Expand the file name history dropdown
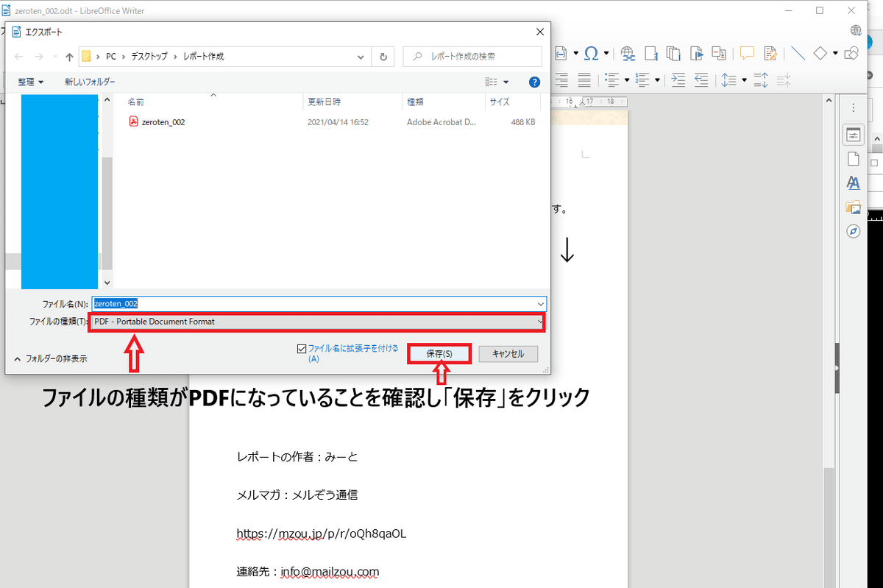Image resolution: width=883 pixels, height=588 pixels. click(541, 303)
